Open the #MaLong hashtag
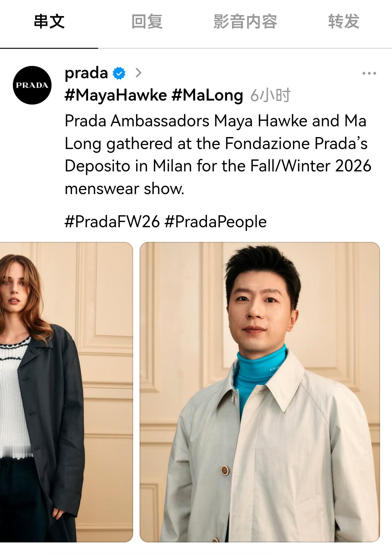Screen dimensions: 392x555 click(207, 95)
